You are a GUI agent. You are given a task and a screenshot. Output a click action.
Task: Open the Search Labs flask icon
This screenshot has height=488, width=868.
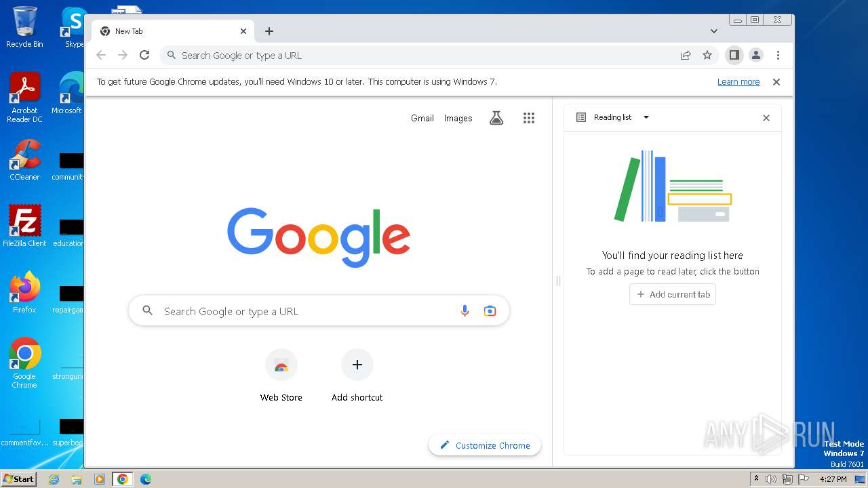tap(496, 118)
